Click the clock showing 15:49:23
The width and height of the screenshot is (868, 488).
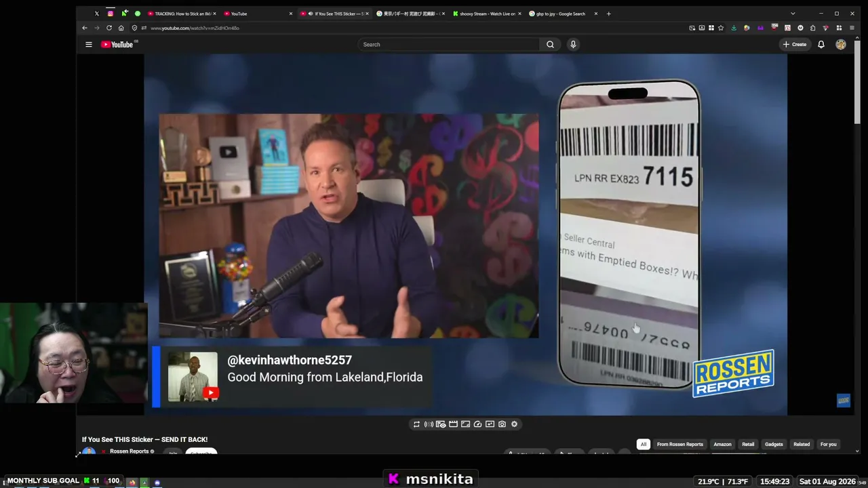tap(774, 482)
